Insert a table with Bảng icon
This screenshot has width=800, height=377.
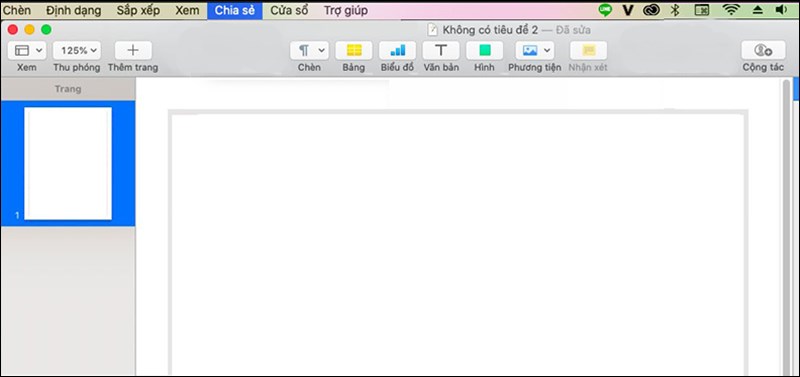(x=354, y=51)
